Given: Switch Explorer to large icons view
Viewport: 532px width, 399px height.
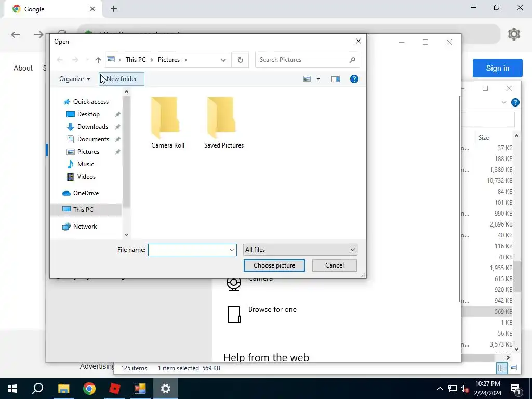Looking at the screenshot, I should (513, 368).
